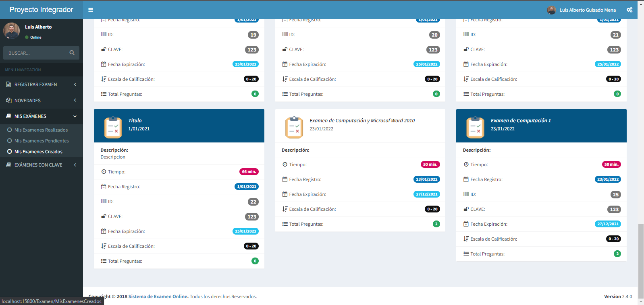Click the sidebar profile photo of Luis Alberto
Screen dimensions: 644x305
click(x=12, y=31)
